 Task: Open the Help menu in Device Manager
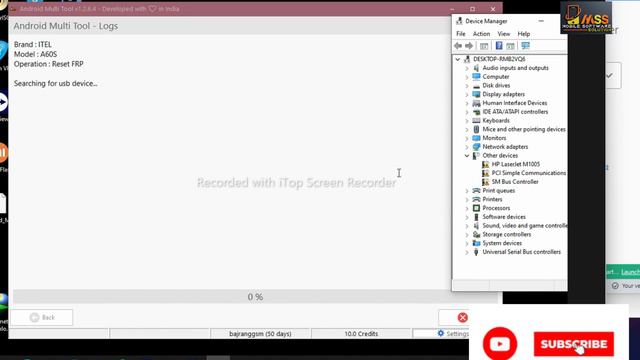click(x=524, y=34)
